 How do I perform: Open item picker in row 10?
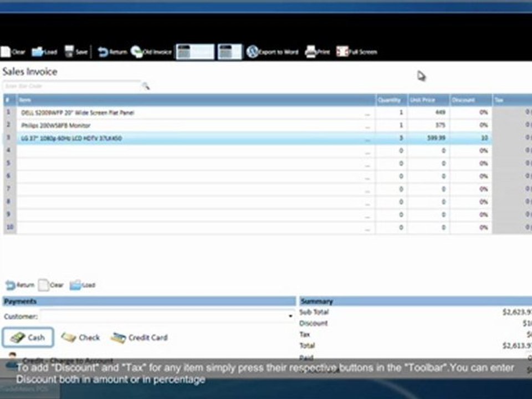[367, 229]
